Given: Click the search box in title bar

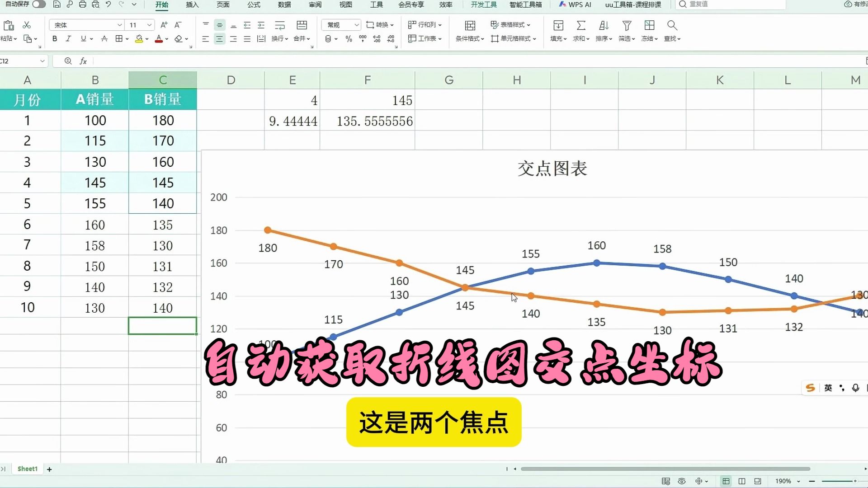Looking at the screenshot, I should click(x=730, y=5).
